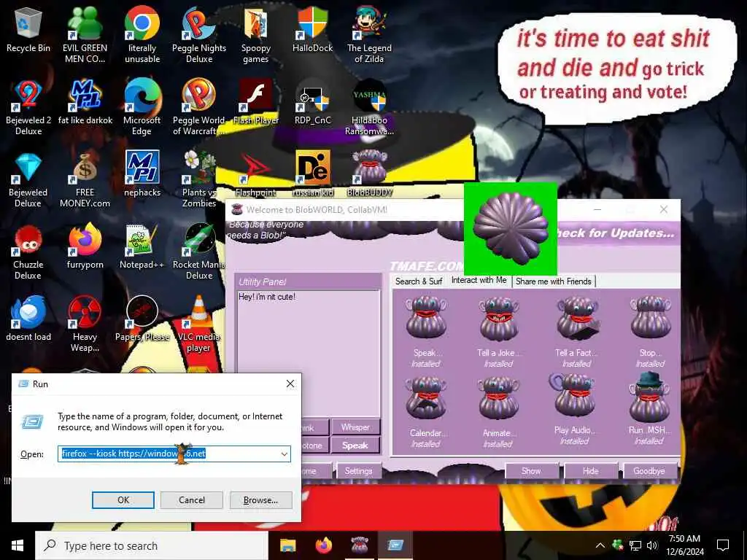Launch Bejeweled Deluxe desktop icon
747x560 pixels.
28,179
